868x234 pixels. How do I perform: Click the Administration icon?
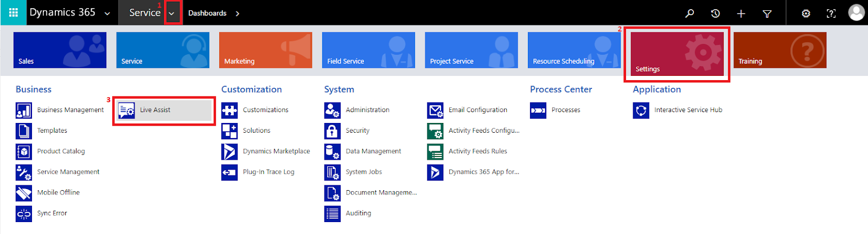click(333, 110)
